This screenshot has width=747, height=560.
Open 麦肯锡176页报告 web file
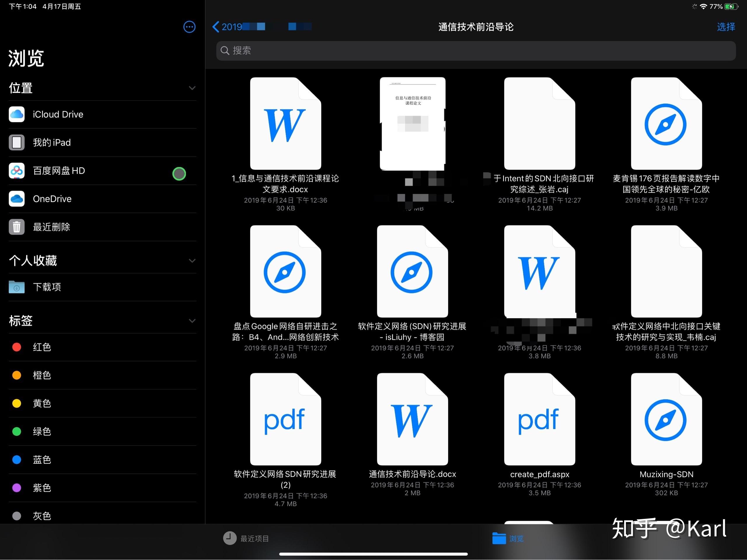[666, 124]
